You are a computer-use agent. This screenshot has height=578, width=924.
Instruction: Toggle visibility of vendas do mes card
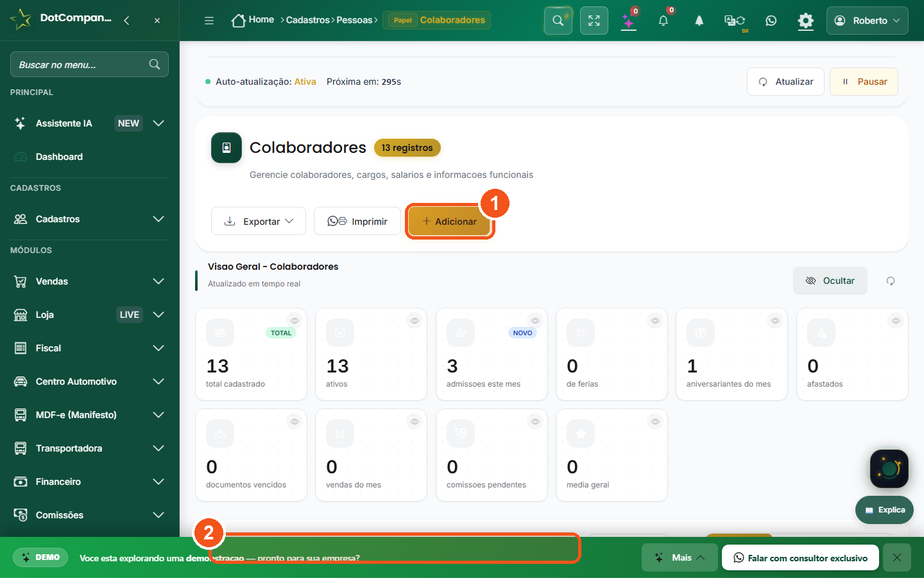[x=415, y=421]
